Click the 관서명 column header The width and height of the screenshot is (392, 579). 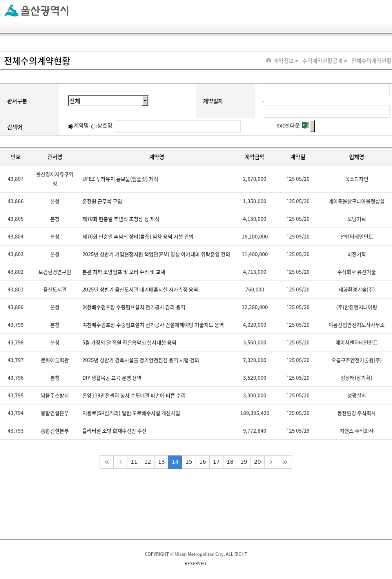[x=55, y=157]
